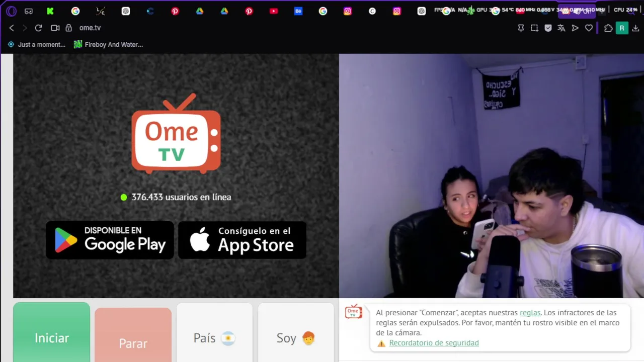Open the downloads icon
The height and width of the screenshot is (362, 644).
[x=635, y=28]
